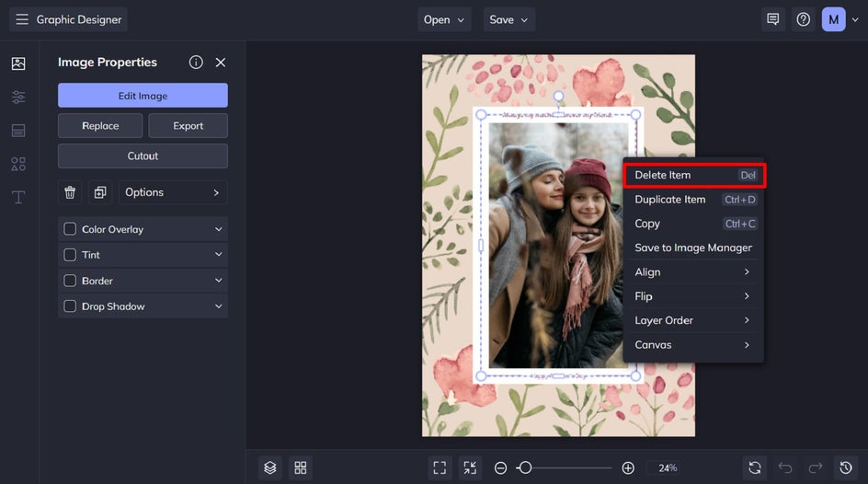This screenshot has width=868, height=484.
Task: Expand the Color Overlay section chevron
Action: (x=219, y=229)
